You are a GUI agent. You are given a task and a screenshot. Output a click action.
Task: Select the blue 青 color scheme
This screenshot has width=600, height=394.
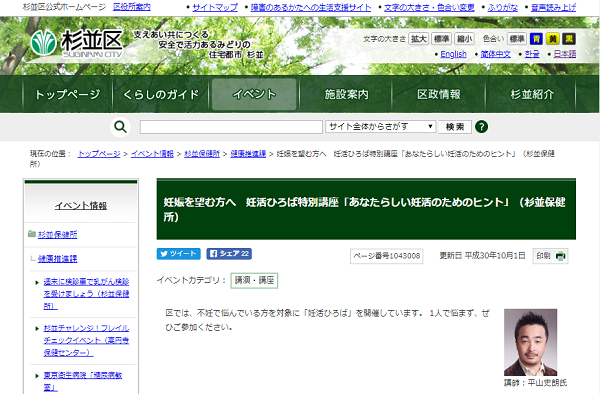pos(536,39)
